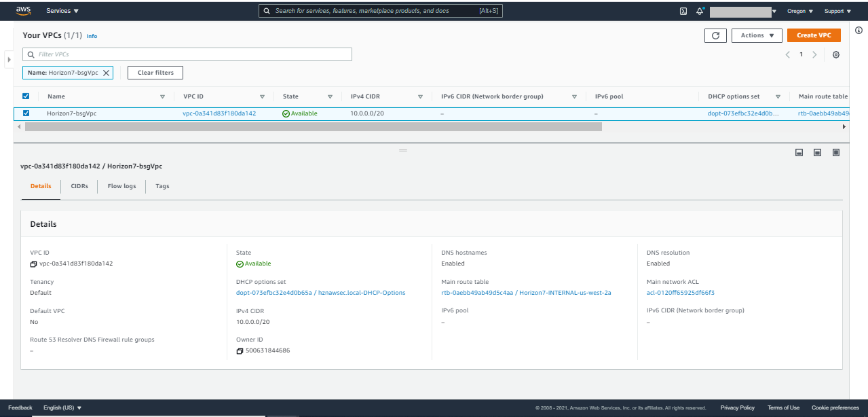Viewport: 868px width, 417px height.
Task: Minimize the details pane layout icon
Action: point(799,152)
